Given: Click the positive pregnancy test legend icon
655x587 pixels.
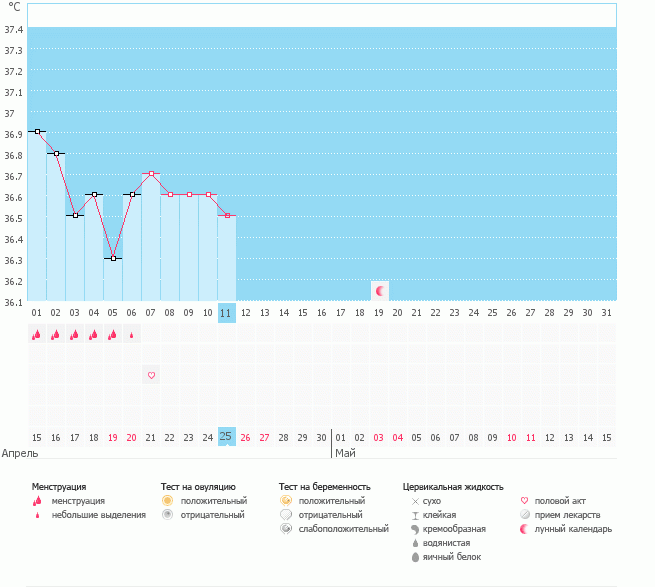Looking at the screenshot, I should 286,500.
